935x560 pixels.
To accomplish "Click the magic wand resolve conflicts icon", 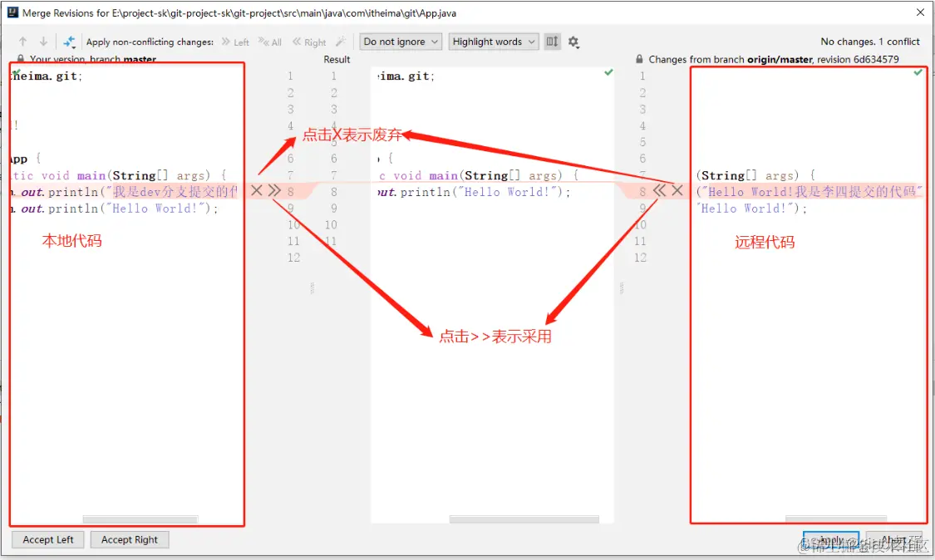I will click(341, 42).
